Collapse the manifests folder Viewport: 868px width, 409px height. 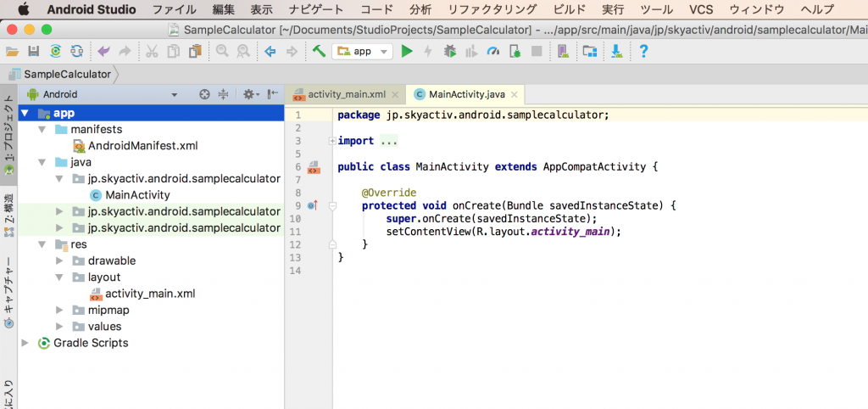coord(42,130)
